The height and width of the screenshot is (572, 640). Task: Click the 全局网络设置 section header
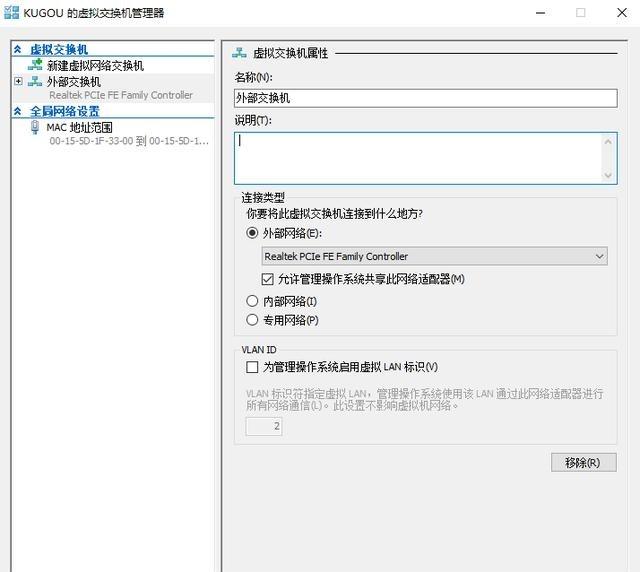pos(64,111)
